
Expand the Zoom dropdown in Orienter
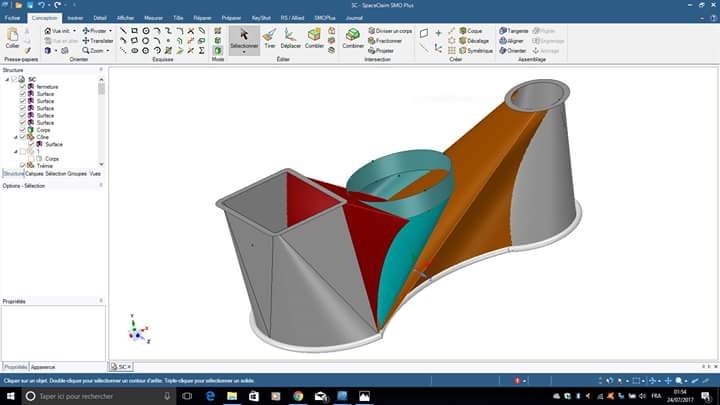pyautogui.click(x=109, y=50)
